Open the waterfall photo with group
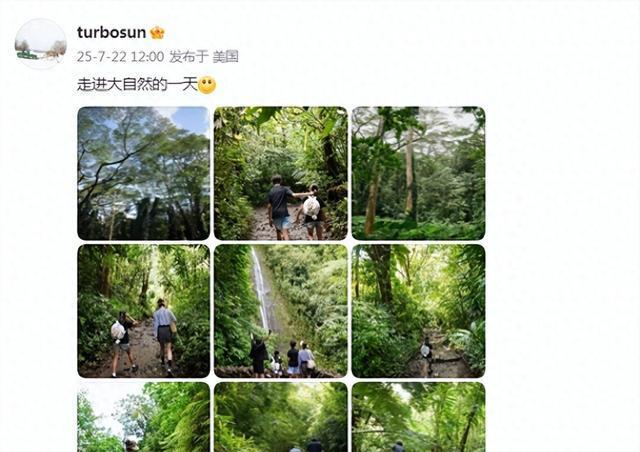The image size is (640, 452). pos(281,311)
